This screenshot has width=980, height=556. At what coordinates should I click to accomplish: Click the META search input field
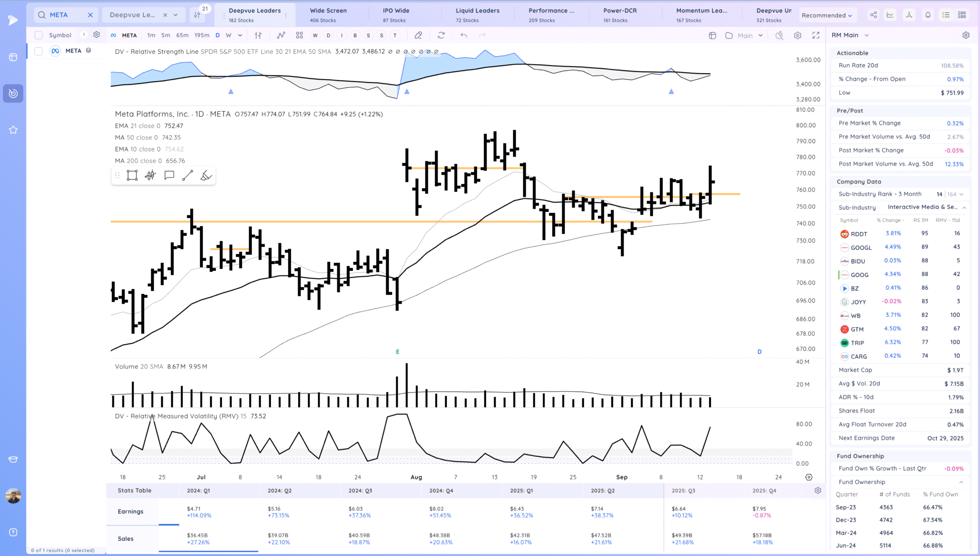[x=65, y=15]
